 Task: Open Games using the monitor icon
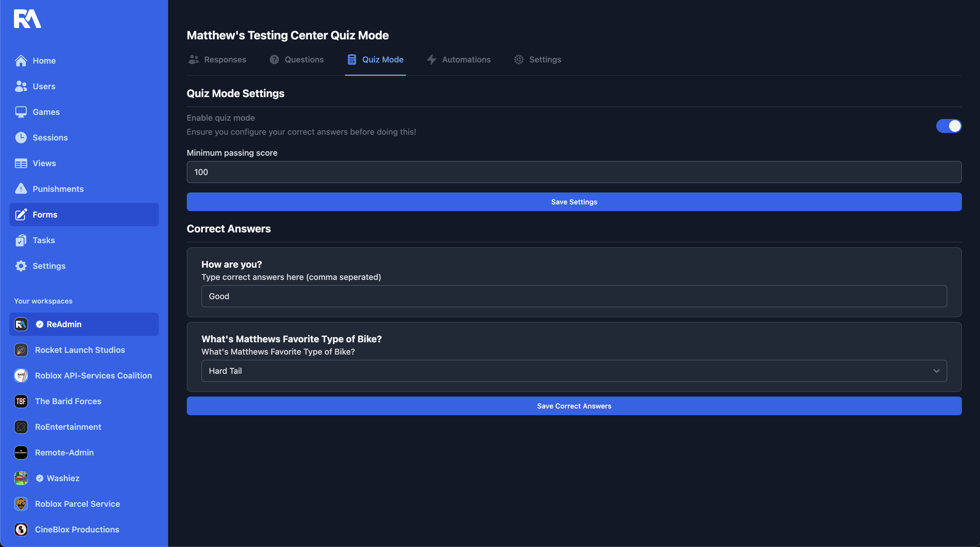(21, 112)
